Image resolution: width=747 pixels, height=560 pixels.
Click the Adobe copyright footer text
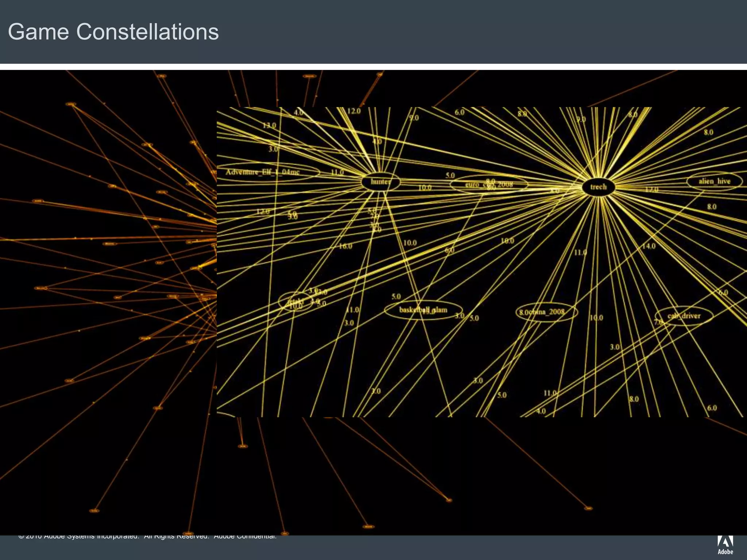(147, 537)
